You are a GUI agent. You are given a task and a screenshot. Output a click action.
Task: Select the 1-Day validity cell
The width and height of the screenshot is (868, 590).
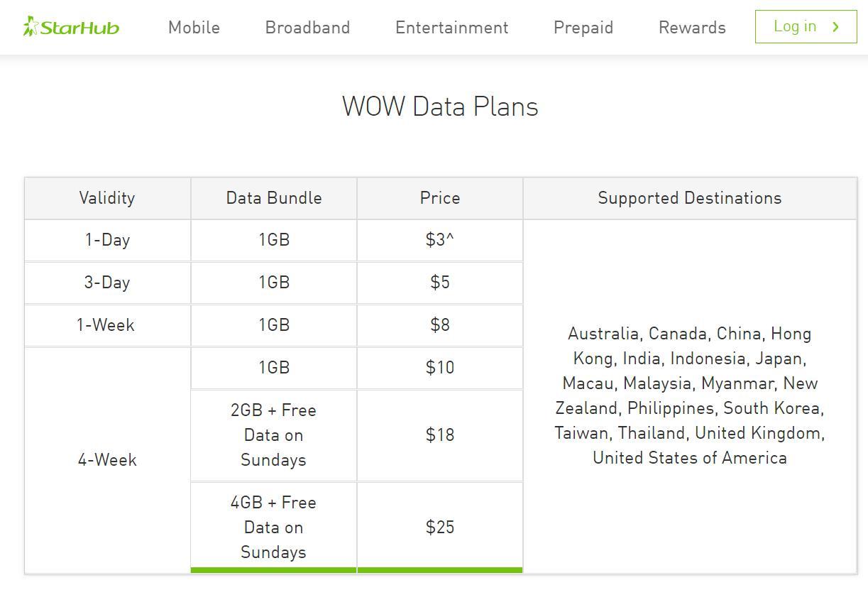click(107, 240)
